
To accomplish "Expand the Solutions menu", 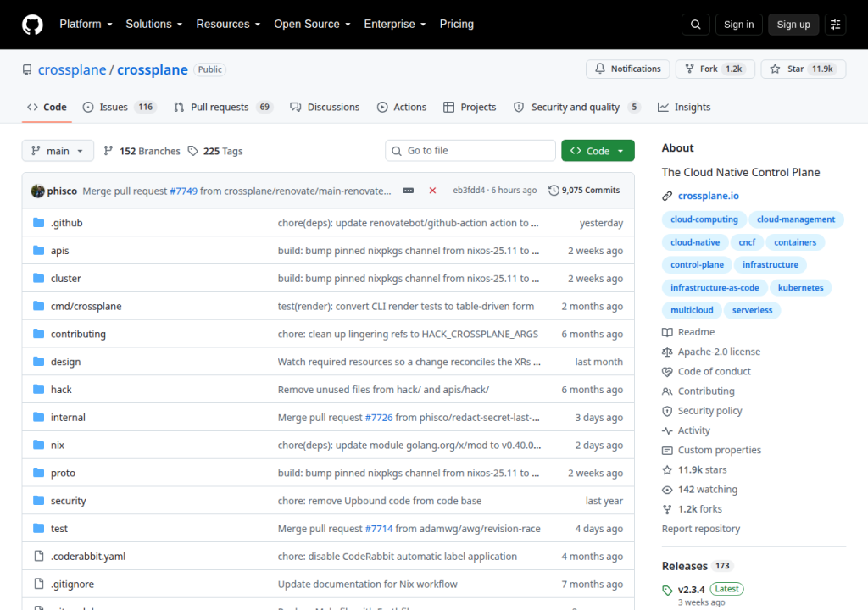I will coord(154,25).
